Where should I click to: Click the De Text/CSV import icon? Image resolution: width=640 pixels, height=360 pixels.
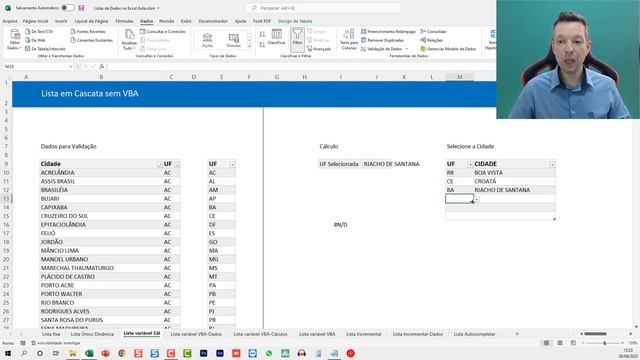point(39,31)
